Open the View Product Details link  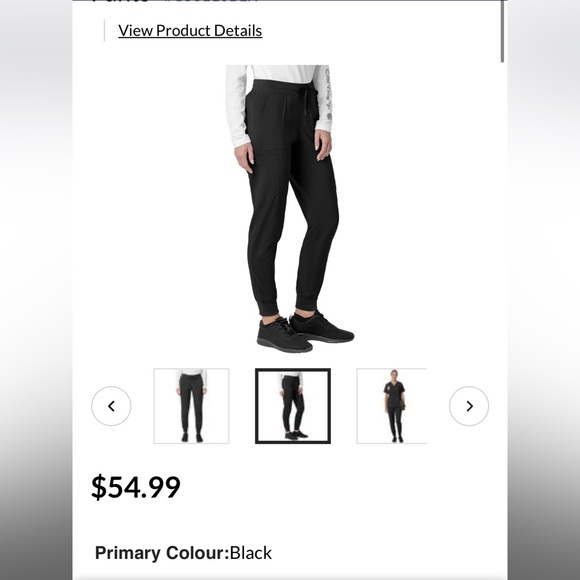click(x=190, y=31)
